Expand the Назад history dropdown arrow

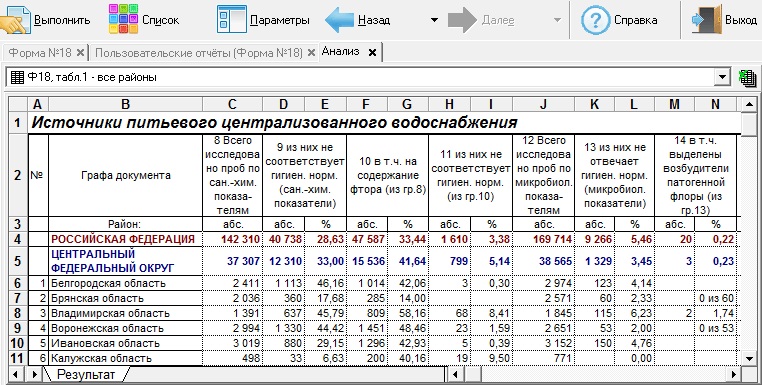(434, 20)
